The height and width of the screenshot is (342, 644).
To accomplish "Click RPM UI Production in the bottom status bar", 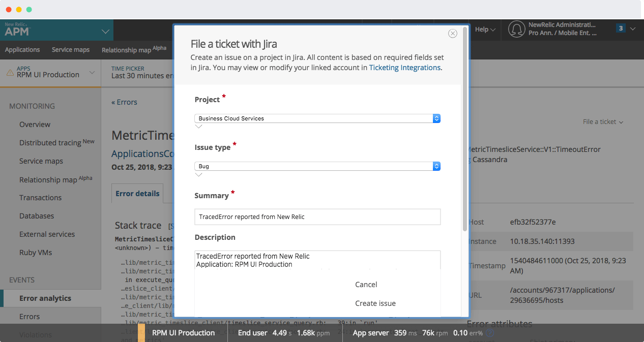I will [183, 333].
